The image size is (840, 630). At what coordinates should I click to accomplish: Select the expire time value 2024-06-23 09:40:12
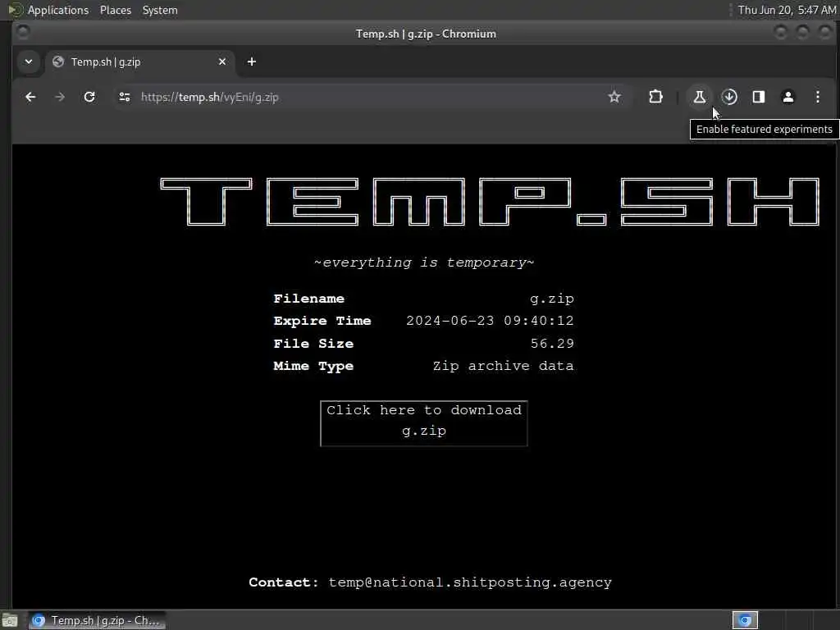pyautogui.click(x=490, y=321)
